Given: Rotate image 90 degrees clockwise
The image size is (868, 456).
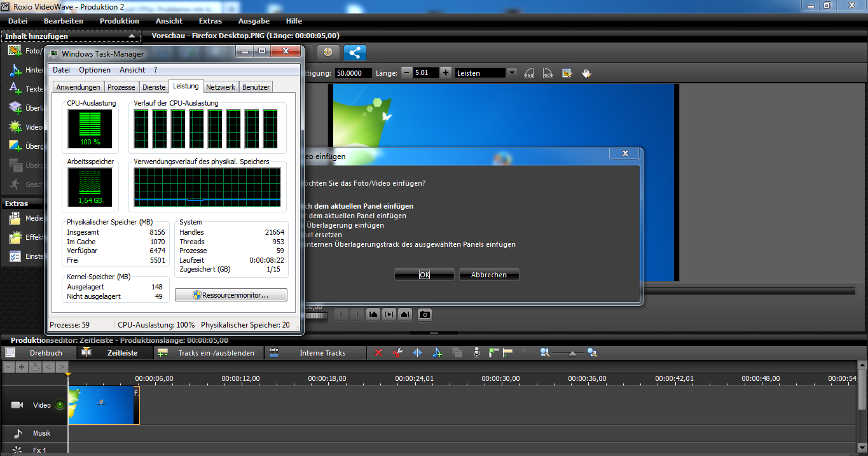Looking at the screenshot, I should pos(548,73).
